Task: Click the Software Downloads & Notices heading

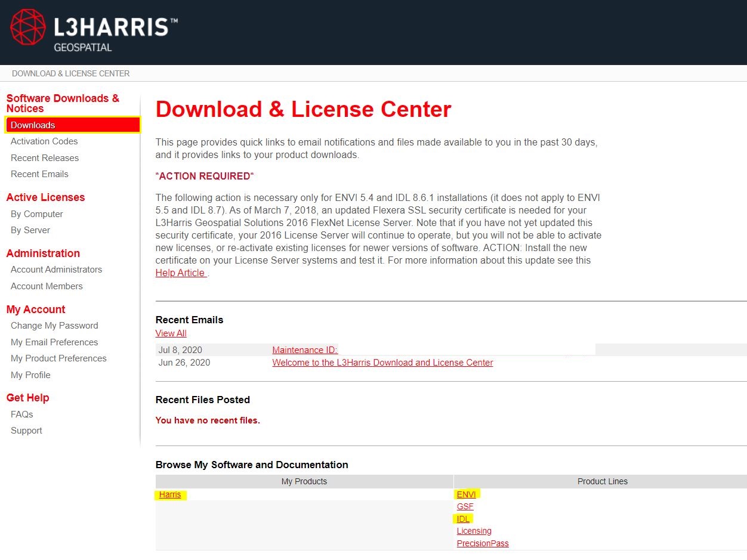Action: click(x=63, y=103)
